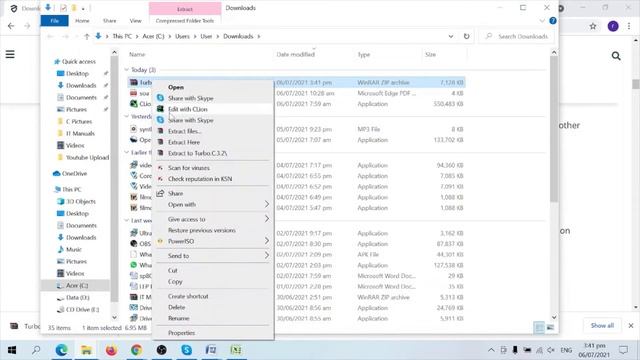This screenshot has height=360, width=640.
Task: Click the Windows Start button
Action: pyautogui.click(x=12, y=350)
